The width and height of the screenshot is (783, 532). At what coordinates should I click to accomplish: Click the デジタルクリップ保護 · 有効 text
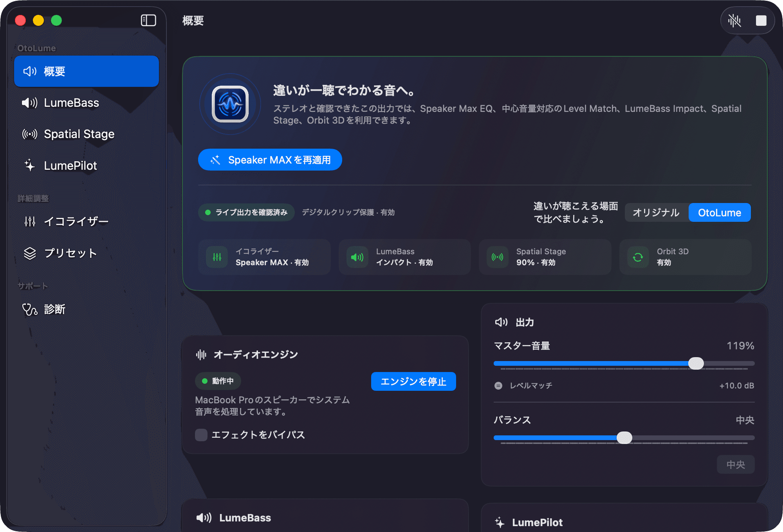(x=348, y=212)
